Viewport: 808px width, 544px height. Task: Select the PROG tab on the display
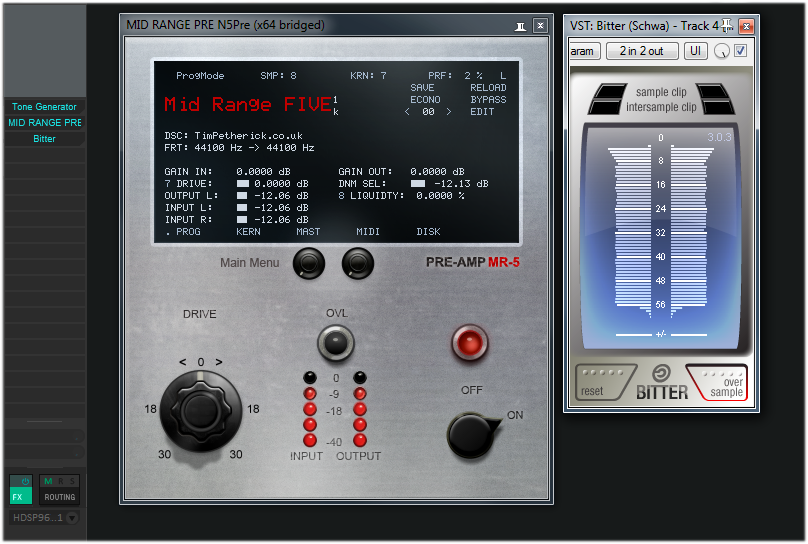click(188, 232)
